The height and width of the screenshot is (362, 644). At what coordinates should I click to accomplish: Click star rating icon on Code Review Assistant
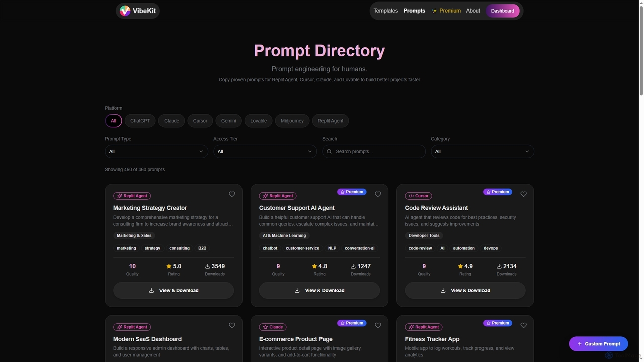(x=460, y=266)
